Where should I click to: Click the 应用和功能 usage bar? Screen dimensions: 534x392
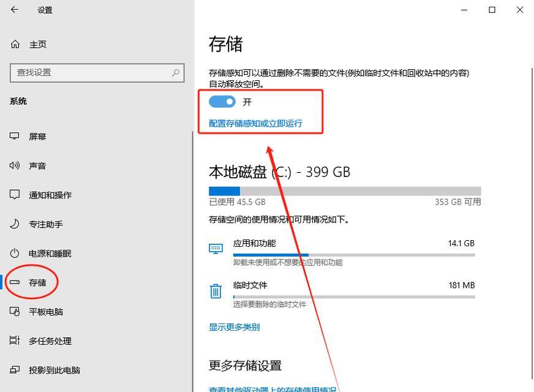click(x=354, y=255)
